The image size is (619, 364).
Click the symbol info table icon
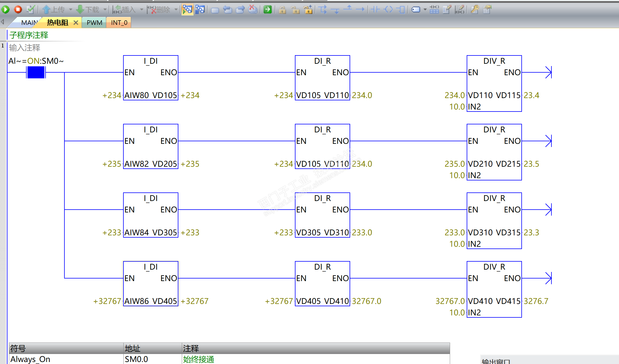click(x=434, y=10)
